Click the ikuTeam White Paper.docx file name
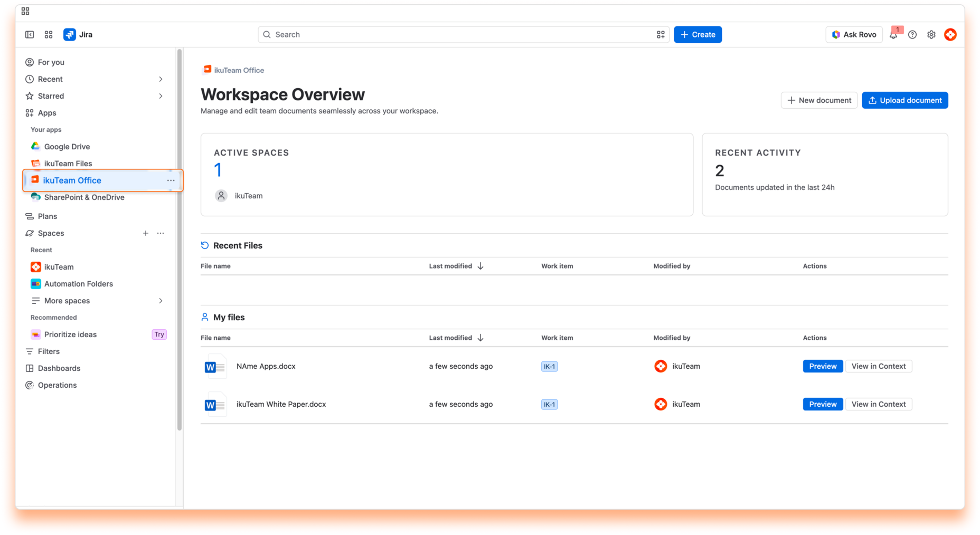The image size is (980, 535). tap(281, 404)
